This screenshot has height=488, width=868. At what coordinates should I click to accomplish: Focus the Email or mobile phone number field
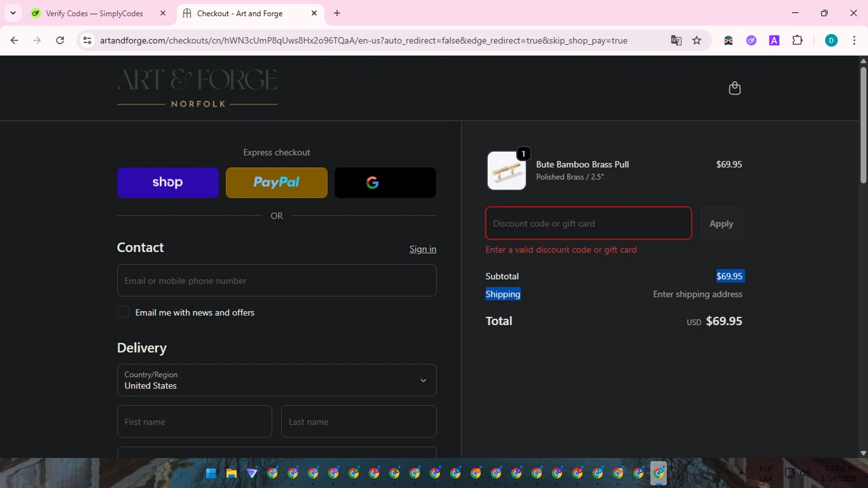[277, 280]
